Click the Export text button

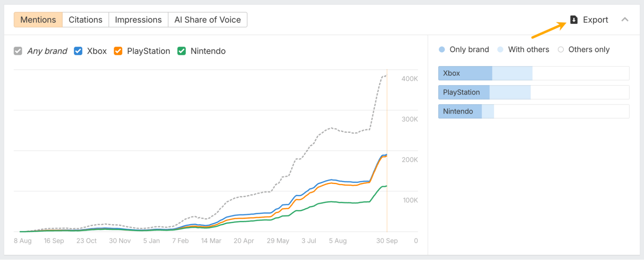pos(595,20)
